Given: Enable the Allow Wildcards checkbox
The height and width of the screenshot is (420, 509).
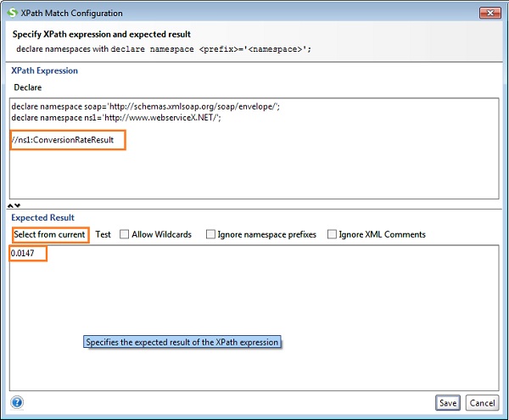Looking at the screenshot, I should coord(125,234).
